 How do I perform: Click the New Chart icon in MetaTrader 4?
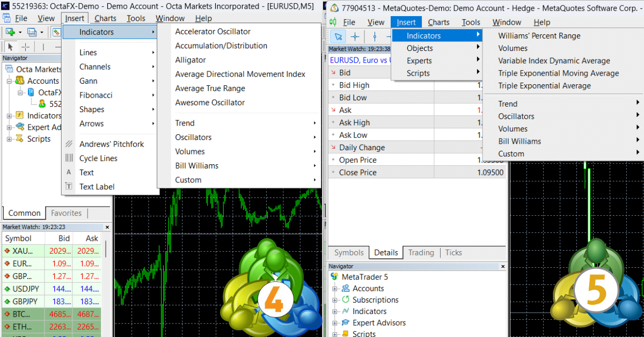click(x=10, y=32)
